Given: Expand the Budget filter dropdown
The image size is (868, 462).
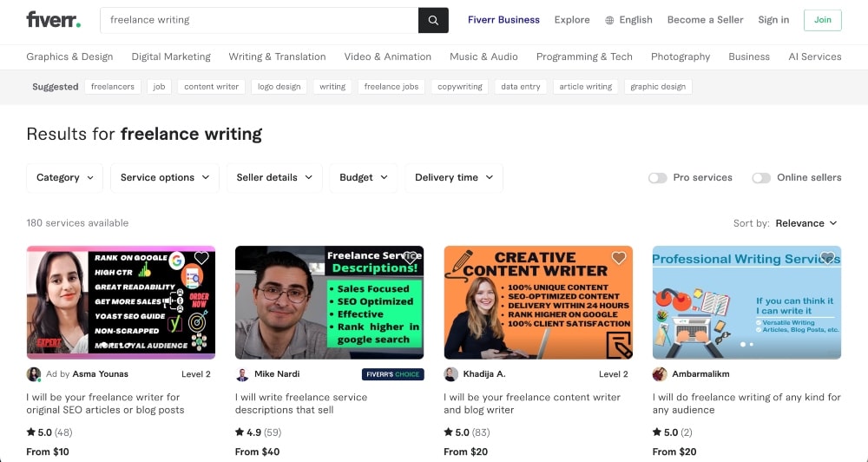Looking at the screenshot, I should click(364, 177).
